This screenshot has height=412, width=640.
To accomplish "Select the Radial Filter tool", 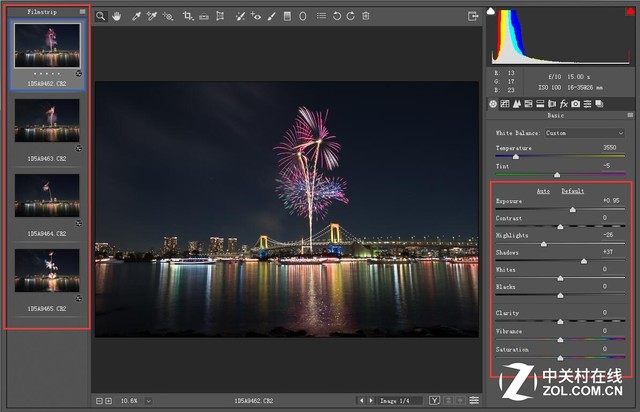I will tap(302, 16).
